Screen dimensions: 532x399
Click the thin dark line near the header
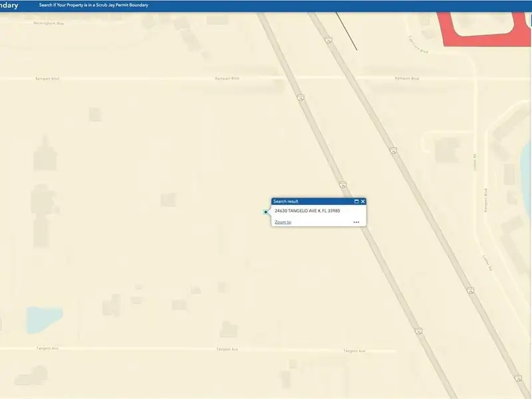[x=346, y=33]
